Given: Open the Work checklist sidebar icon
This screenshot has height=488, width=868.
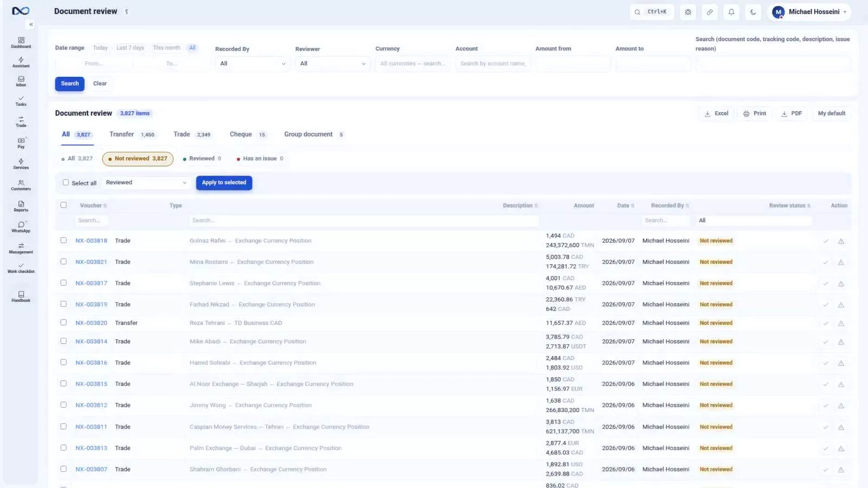Looking at the screenshot, I should [x=21, y=268].
